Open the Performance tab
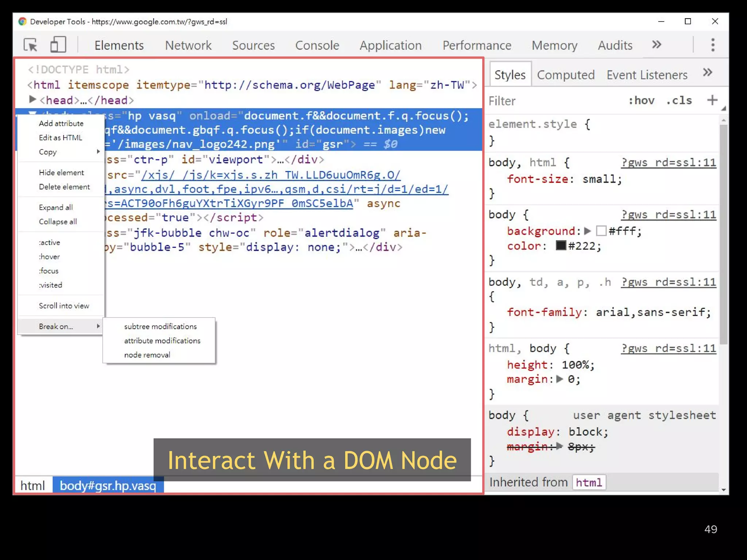This screenshot has width=747, height=560. tap(477, 45)
